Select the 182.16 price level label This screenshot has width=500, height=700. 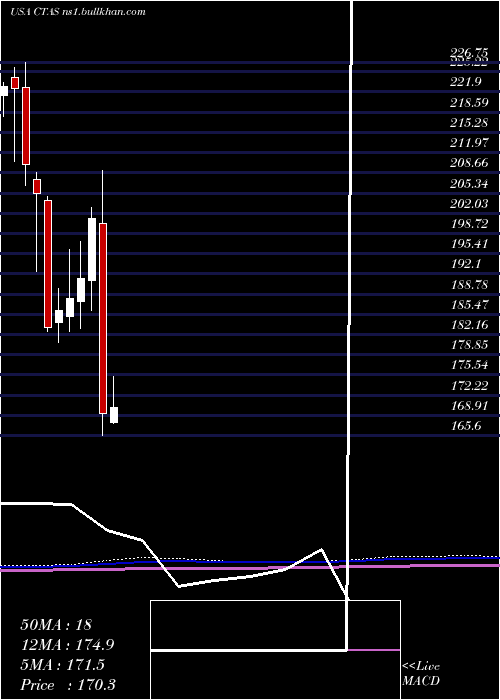[x=469, y=325]
